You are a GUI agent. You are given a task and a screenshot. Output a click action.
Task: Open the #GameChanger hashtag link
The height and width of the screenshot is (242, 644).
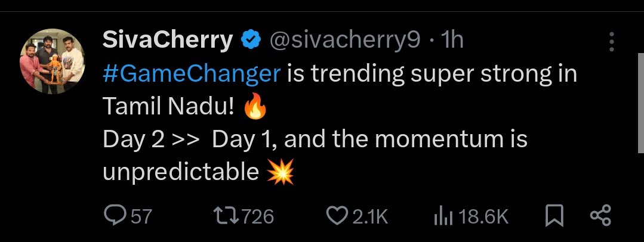point(191,73)
